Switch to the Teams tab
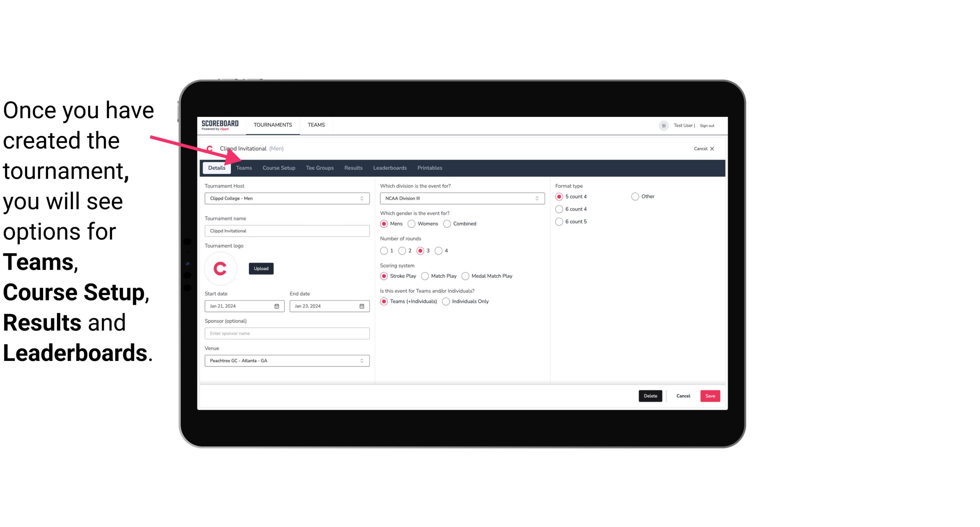 (x=244, y=167)
